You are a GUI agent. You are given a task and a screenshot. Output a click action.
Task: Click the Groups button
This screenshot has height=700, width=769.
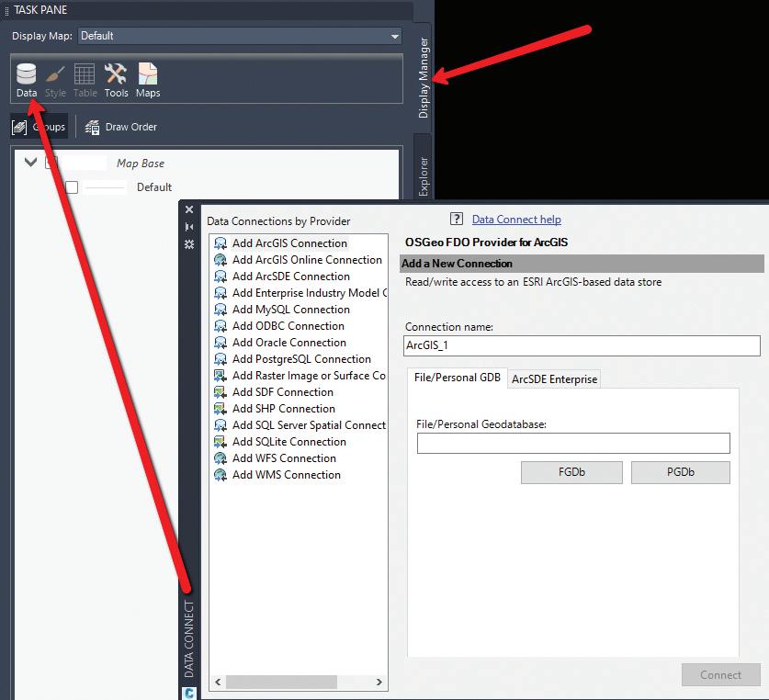(x=39, y=127)
